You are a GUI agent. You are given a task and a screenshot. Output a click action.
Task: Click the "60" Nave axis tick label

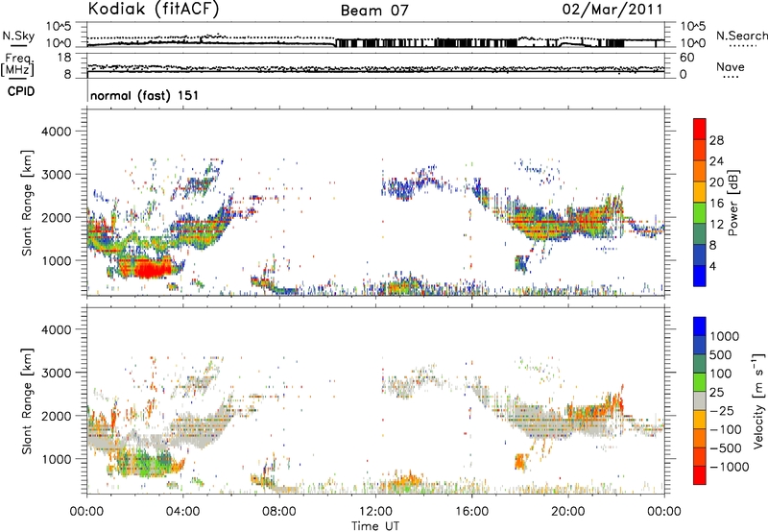(686, 58)
